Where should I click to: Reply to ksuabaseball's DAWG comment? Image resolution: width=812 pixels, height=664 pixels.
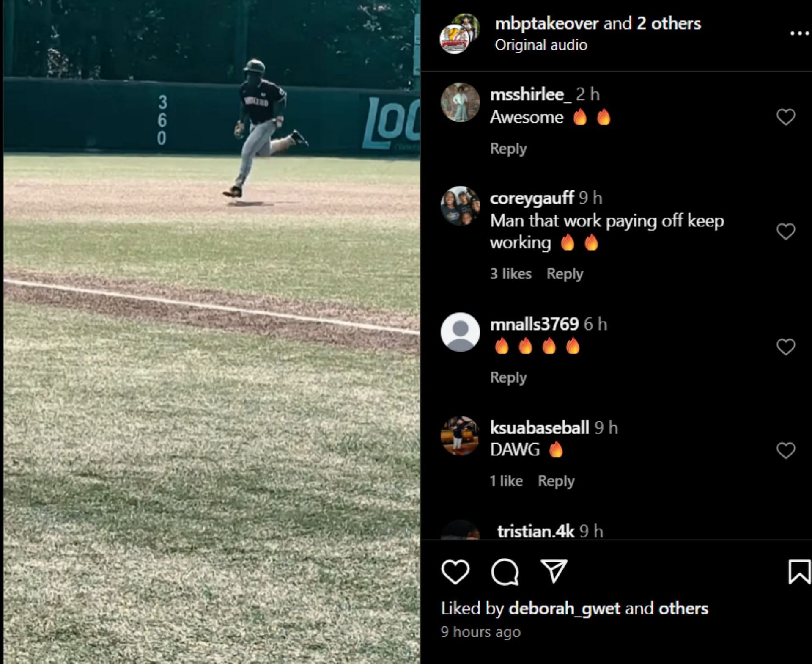point(556,481)
